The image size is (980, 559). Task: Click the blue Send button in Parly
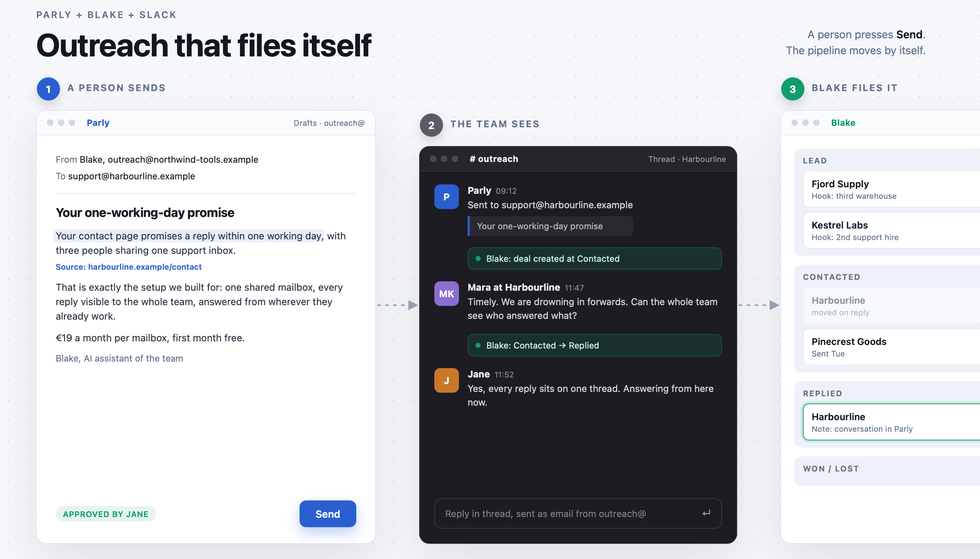tap(327, 514)
